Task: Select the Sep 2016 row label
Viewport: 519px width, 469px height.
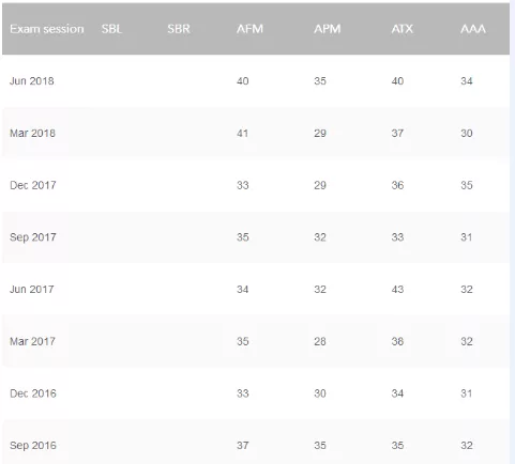Action: point(33,445)
